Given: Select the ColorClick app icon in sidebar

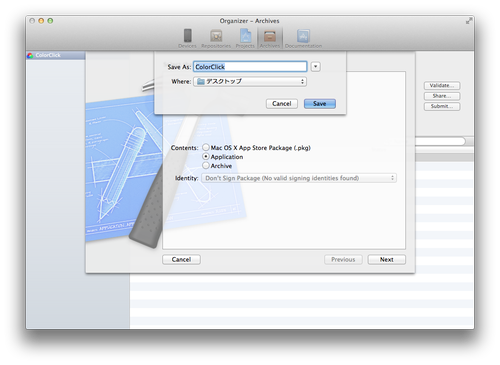Looking at the screenshot, I should tap(30, 56).
